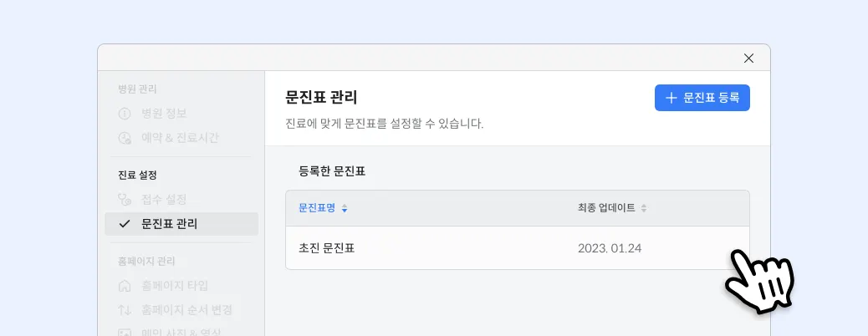Click the 홈페이지 타입 home icon
Viewport: 868px width, 336px height.
(x=125, y=286)
